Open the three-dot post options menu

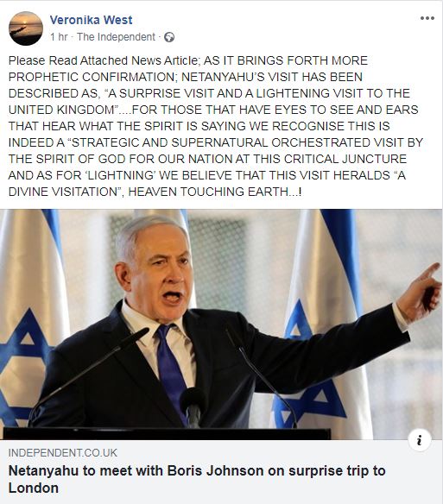[x=427, y=18]
